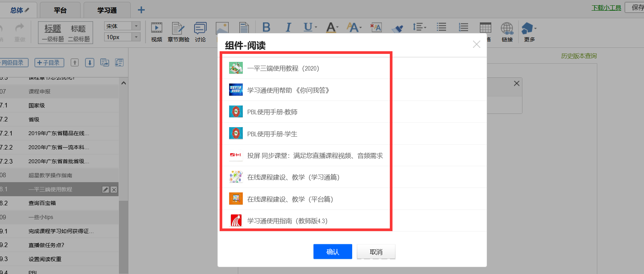
Task: Apply underline formatting
Action: [x=308, y=27]
